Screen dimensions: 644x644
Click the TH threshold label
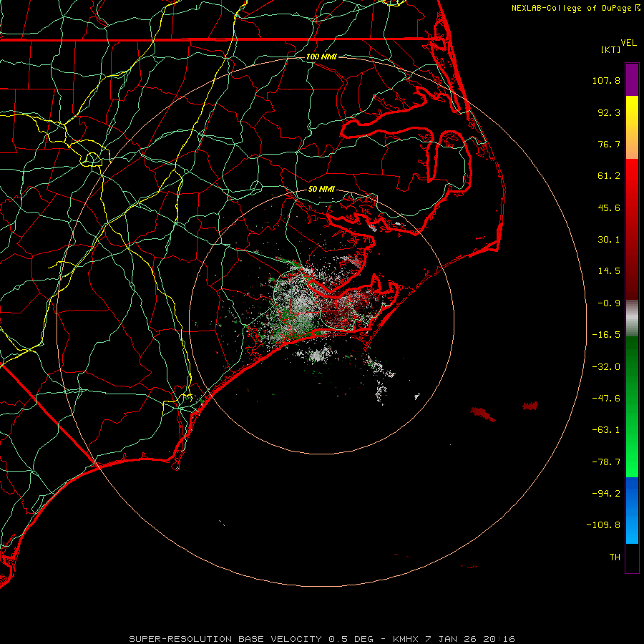coord(615,557)
